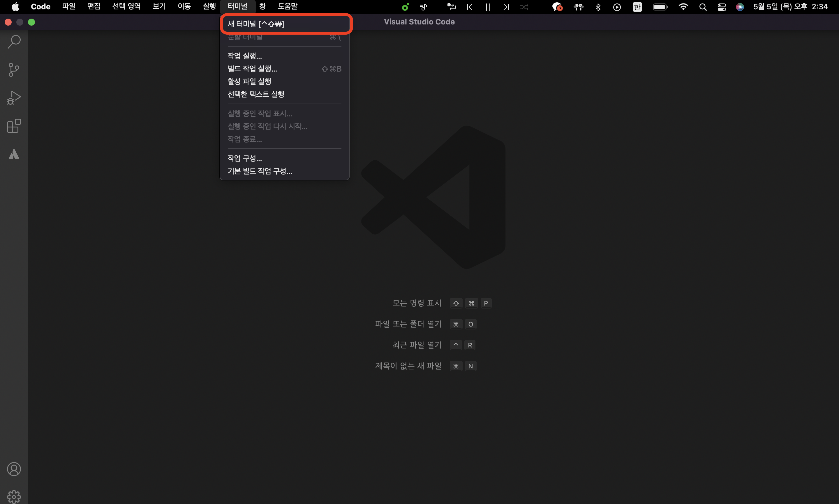Screen dimensions: 839x504
Task: Open the Extensions view icon
Action: (x=14, y=126)
